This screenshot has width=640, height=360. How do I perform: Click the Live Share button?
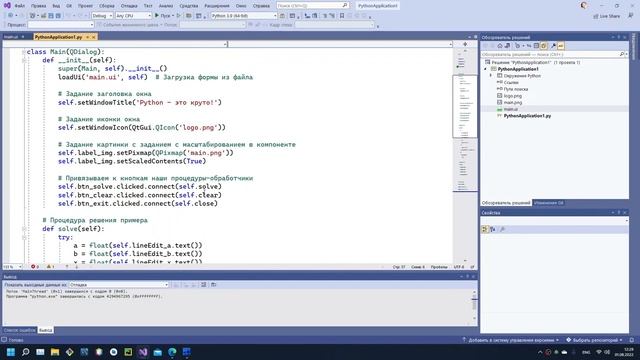pyautogui.click(x=606, y=16)
